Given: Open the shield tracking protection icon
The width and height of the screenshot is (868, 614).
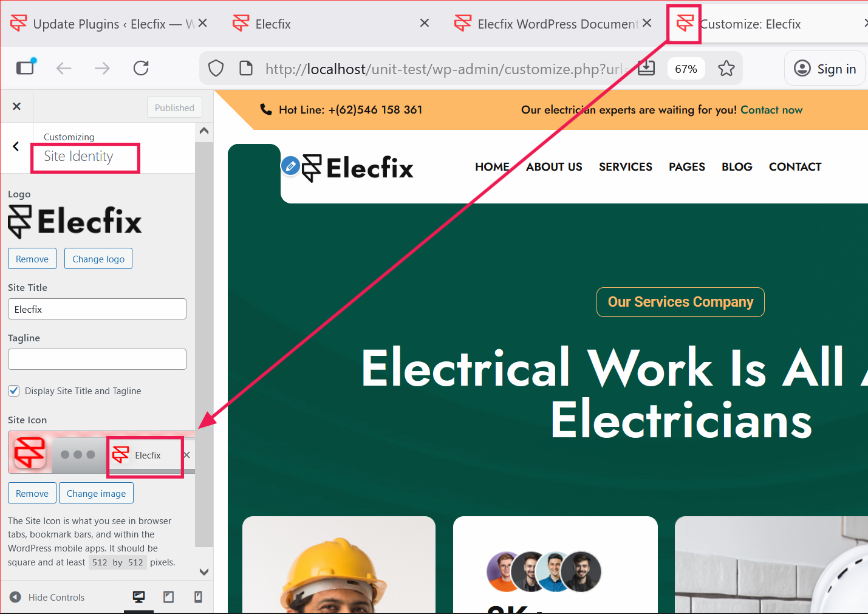Looking at the screenshot, I should tap(216, 69).
